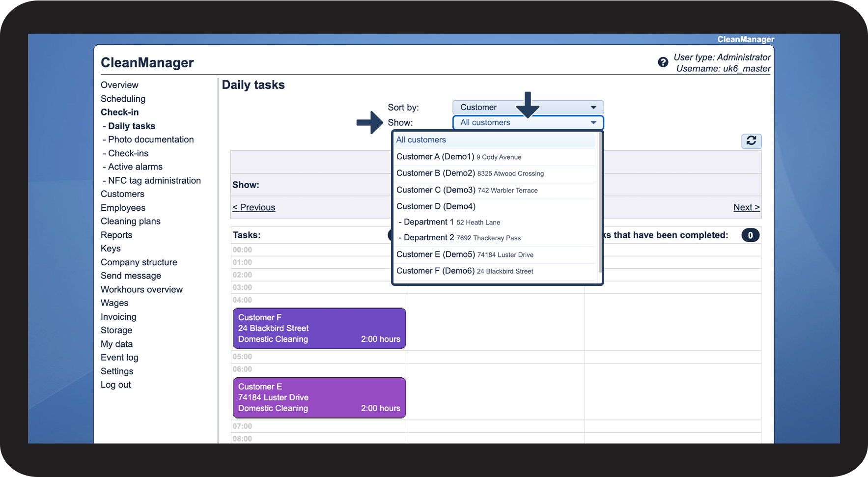Open Cleaning plans page
Image resolution: width=868 pixels, height=477 pixels.
point(131,222)
